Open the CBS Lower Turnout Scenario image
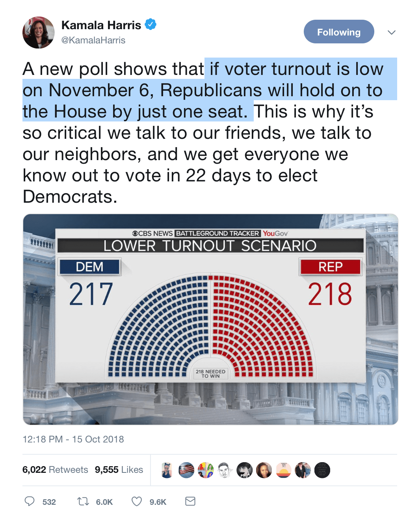The width and height of the screenshot is (420, 517). coord(210,319)
